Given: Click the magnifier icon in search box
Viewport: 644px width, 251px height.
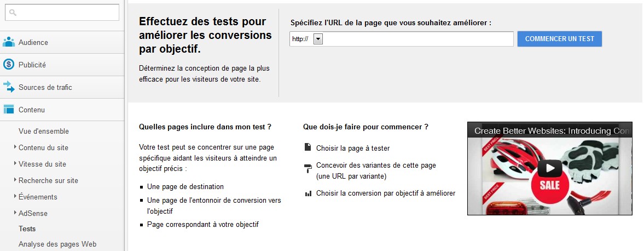Looking at the screenshot, I should click(x=13, y=13).
